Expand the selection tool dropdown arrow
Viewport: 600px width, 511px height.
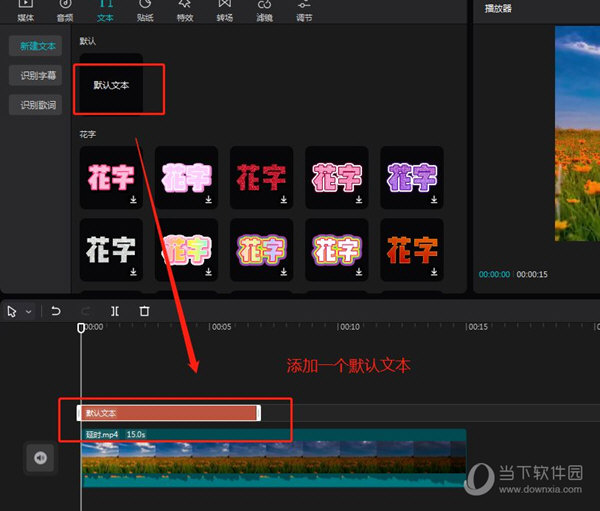29,312
